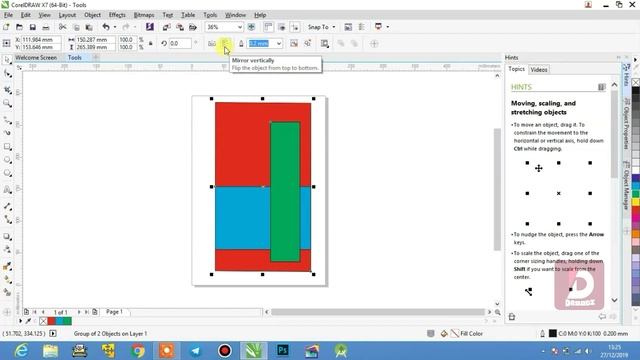
Task: Undo the last action with the Undo arrow
Action: coord(106,27)
